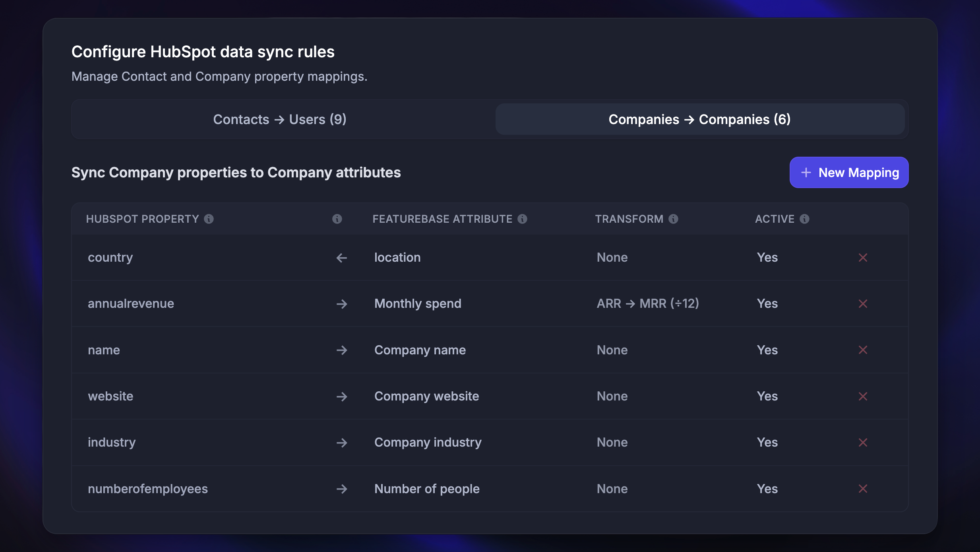The width and height of the screenshot is (980, 552).
Task: Open transform None for country row
Action: click(x=612, y=257)
